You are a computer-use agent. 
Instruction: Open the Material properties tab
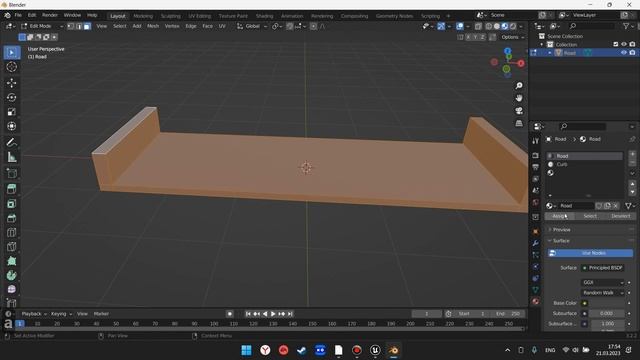536,301
